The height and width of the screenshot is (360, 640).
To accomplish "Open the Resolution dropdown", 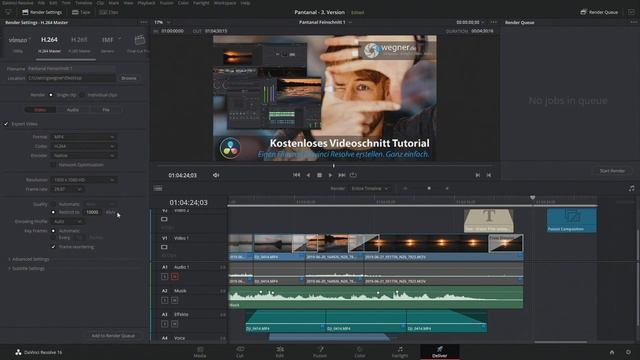I will point(84,180).
